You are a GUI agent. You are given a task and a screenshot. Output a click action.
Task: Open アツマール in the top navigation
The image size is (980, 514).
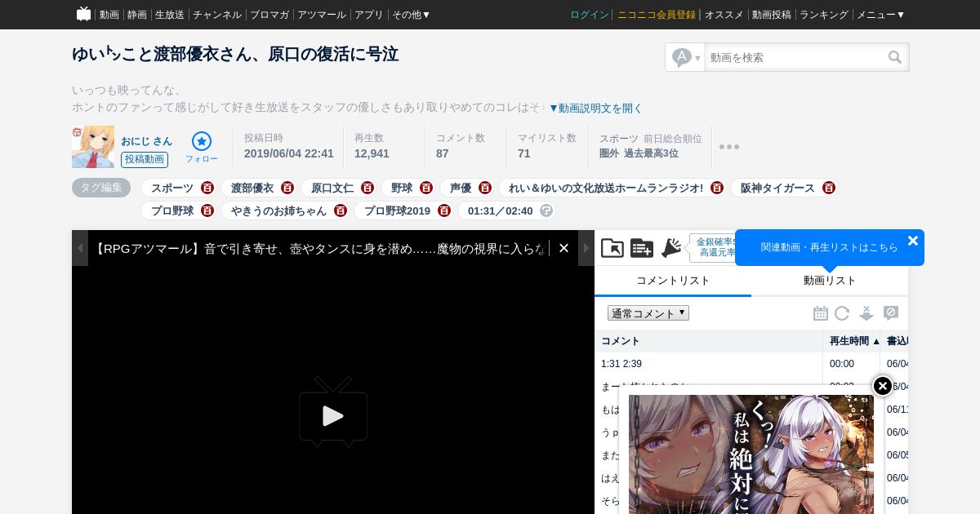[x=322, y=15]
